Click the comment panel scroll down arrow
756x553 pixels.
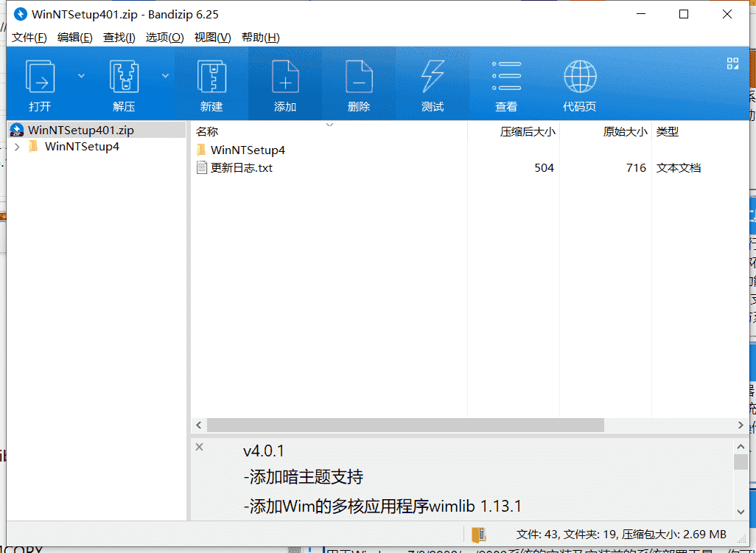741,512
